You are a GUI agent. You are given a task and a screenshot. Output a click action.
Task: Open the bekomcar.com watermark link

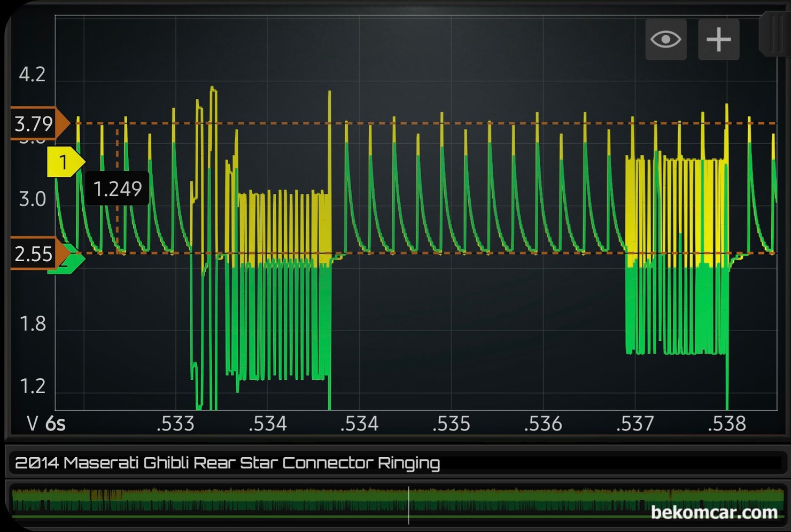714,512
